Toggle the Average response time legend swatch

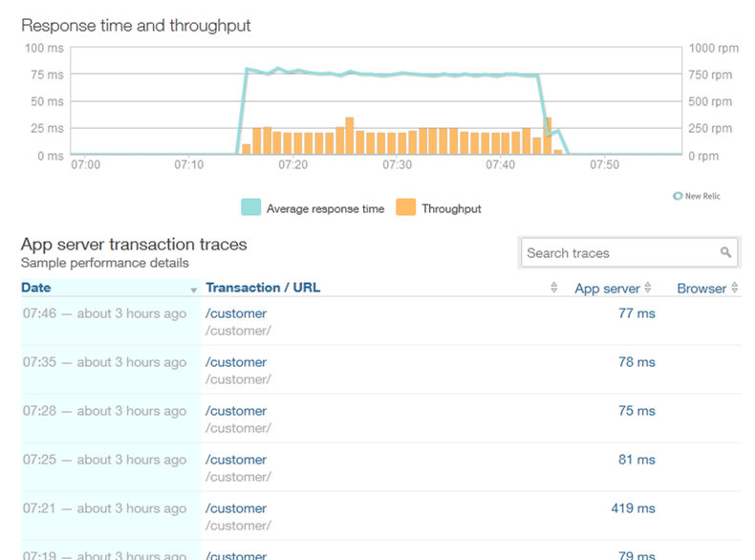[x=250, y=207]
